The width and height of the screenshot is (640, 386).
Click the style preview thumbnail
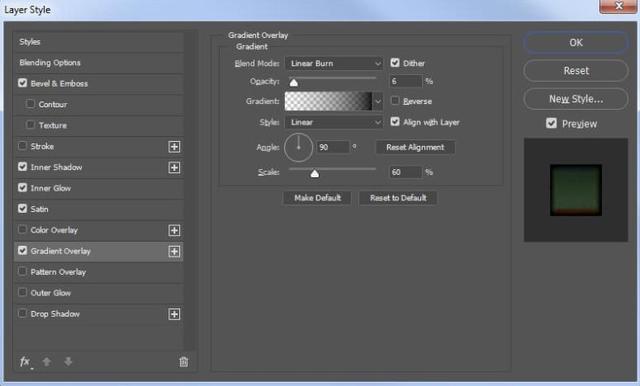(x=576, y=190)
